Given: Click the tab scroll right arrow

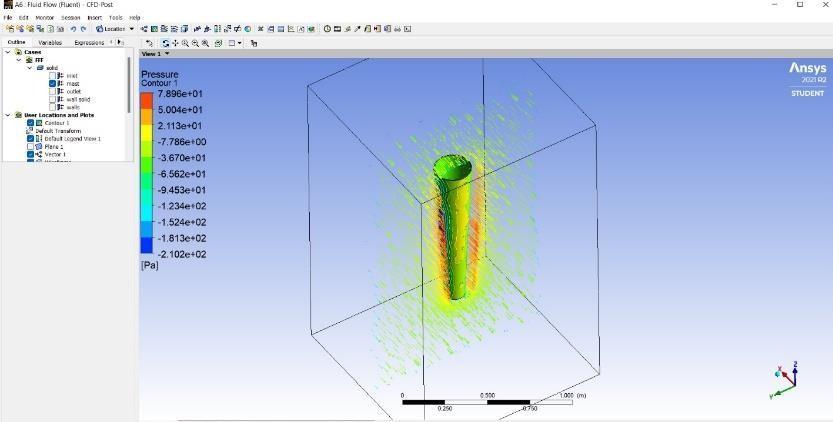Looking at the screenshot, I should pyautogui.click(x=120, y=42).
